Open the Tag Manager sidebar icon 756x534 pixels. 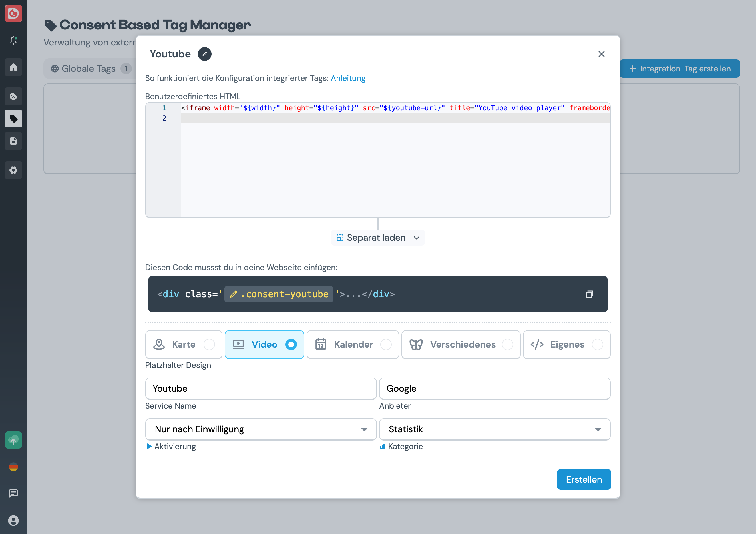point(13,119)
